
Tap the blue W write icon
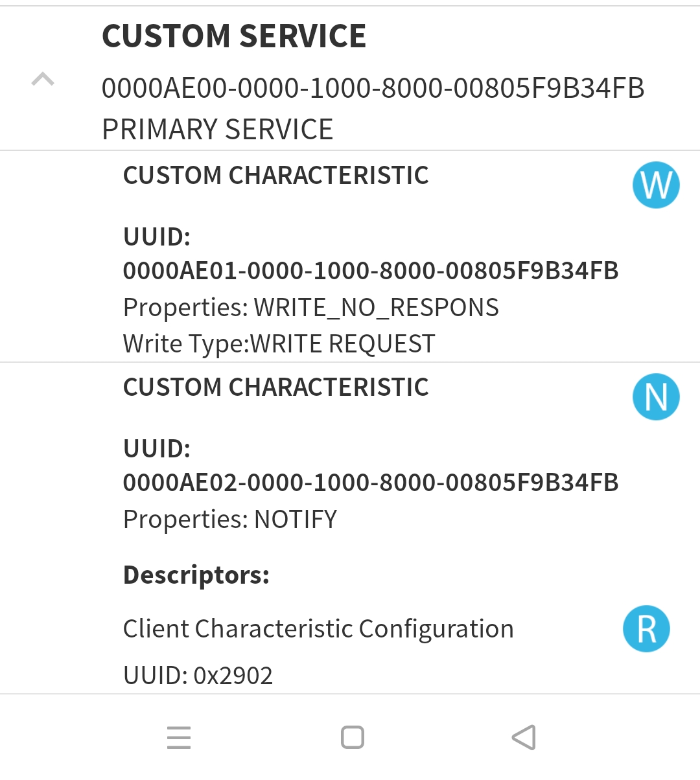click(x=656, y=185)
